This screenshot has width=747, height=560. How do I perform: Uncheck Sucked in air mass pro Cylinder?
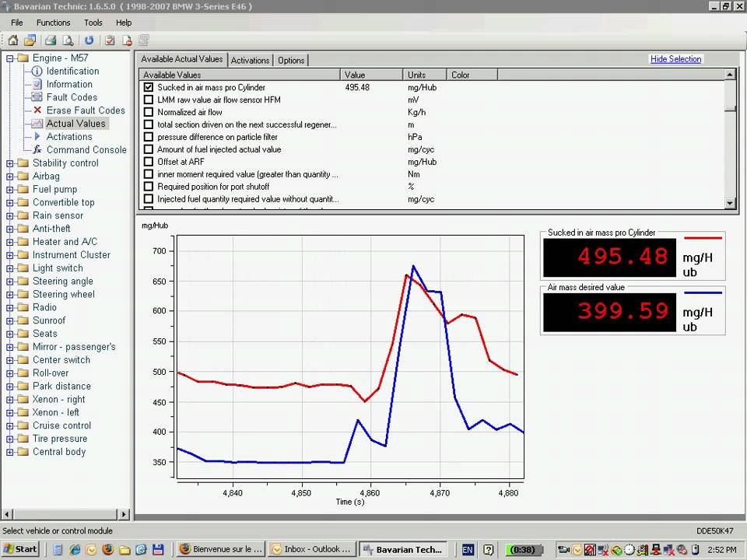pos(149,87)
